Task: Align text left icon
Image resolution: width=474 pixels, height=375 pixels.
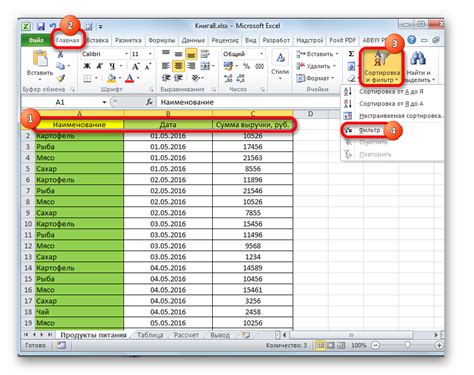Action: [166, 66]
